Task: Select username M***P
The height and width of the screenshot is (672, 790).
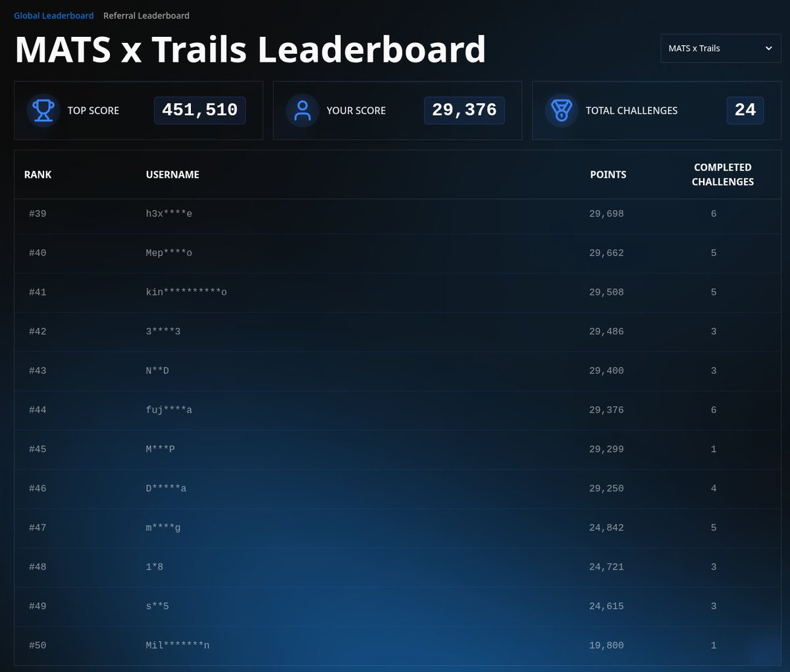Action: click(x=160, y=450)
